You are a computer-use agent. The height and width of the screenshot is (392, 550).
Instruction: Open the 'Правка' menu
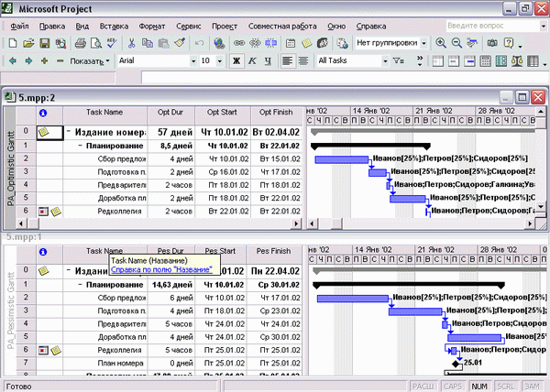tap(52, 27)
